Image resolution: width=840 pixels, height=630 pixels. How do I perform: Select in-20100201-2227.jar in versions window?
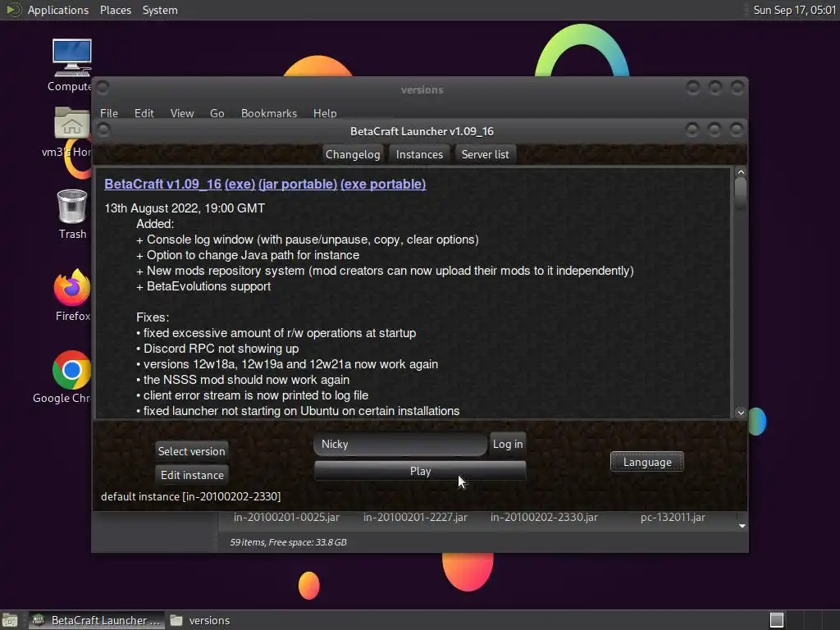[415, 517]
